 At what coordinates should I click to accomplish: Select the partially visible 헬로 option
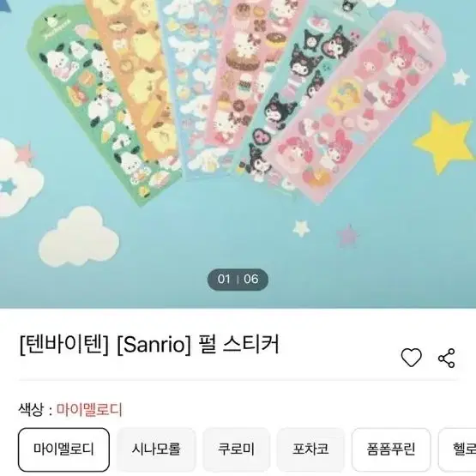457,449
